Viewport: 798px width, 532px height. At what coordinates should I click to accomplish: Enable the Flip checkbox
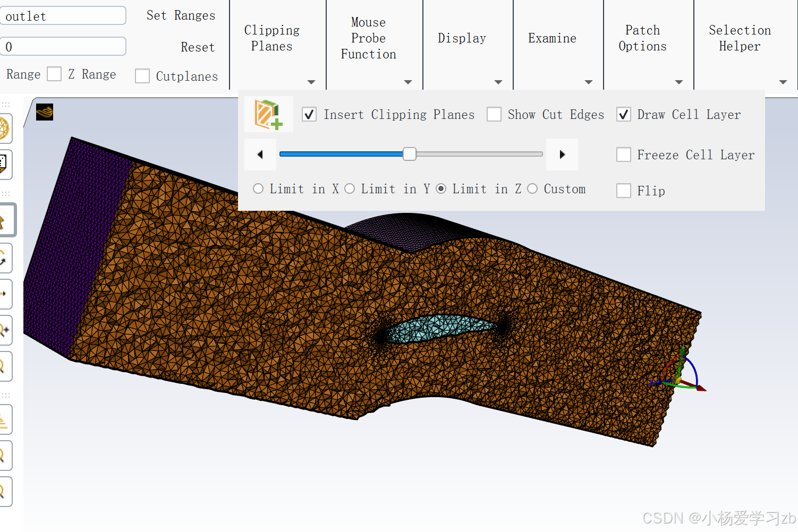click(624, 190)
